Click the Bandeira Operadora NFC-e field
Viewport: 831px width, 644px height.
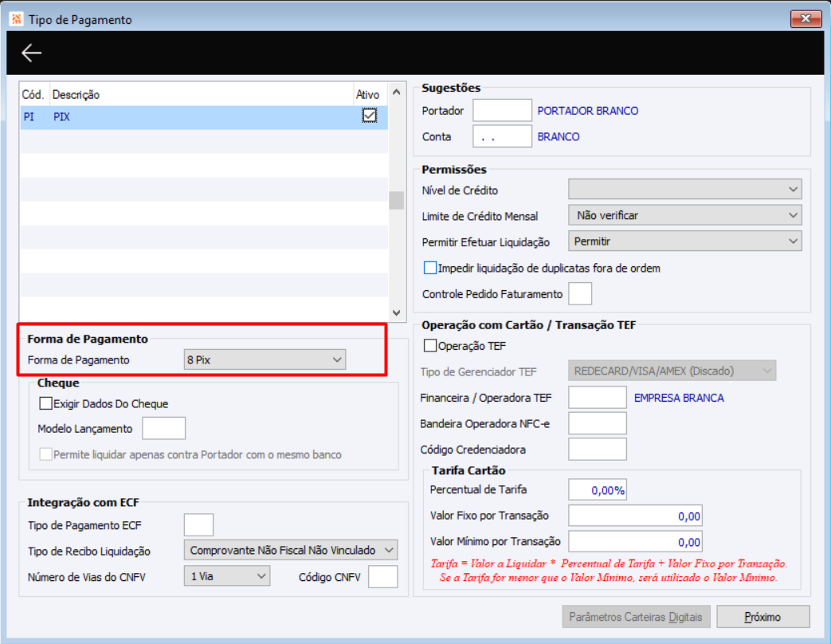pos(598,423)
